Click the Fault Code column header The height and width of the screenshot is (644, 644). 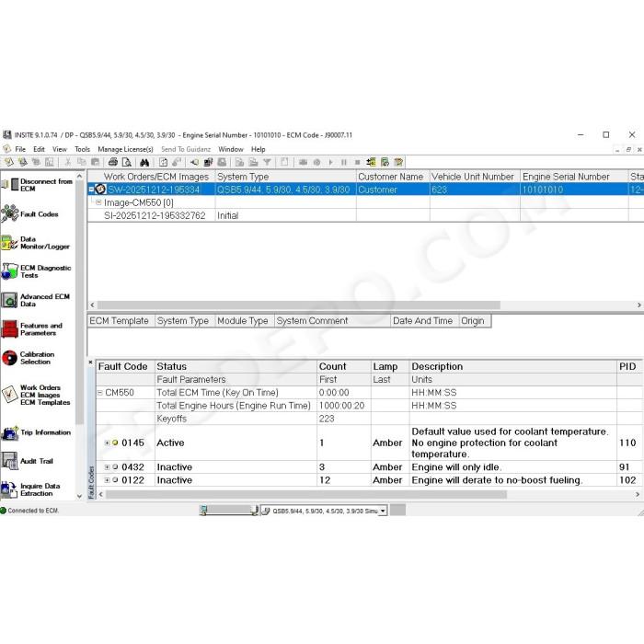125,366
